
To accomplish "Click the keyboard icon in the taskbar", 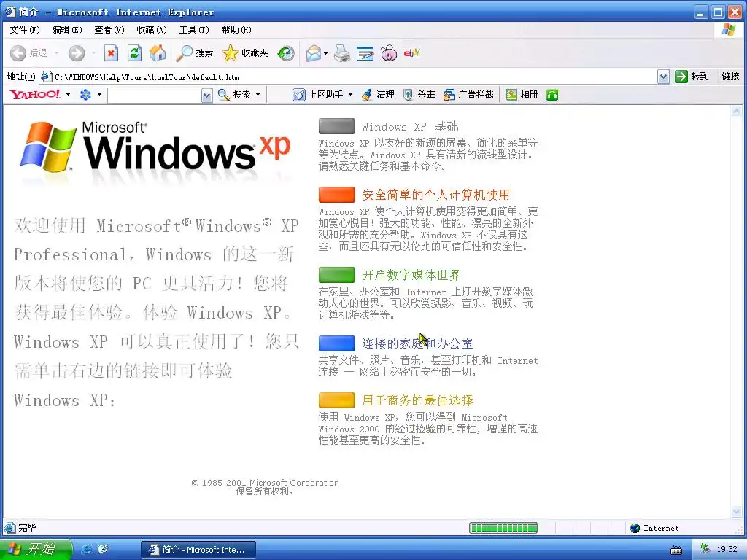I will point(676,551).
